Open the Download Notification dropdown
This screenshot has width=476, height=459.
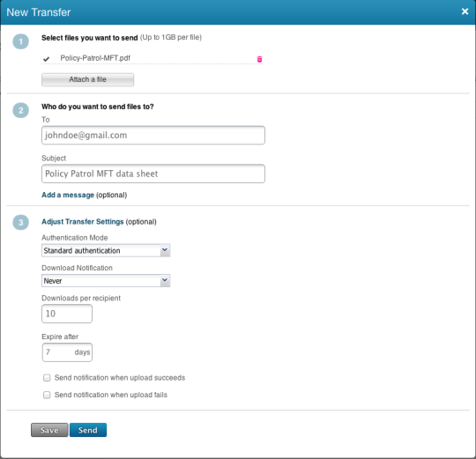point(106,281)
